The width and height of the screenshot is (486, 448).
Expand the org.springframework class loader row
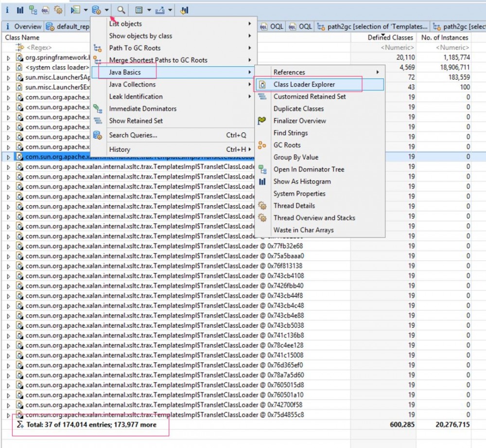8,58
